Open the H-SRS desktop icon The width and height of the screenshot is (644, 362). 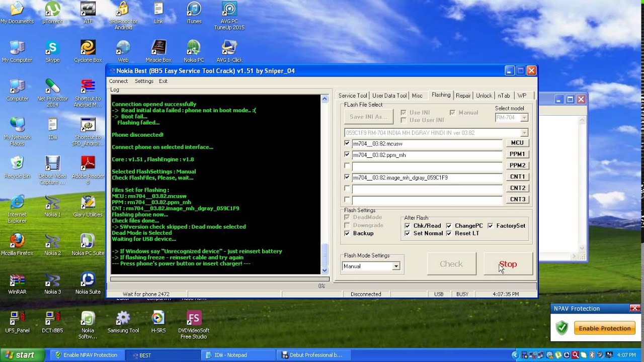pos(158,322)
